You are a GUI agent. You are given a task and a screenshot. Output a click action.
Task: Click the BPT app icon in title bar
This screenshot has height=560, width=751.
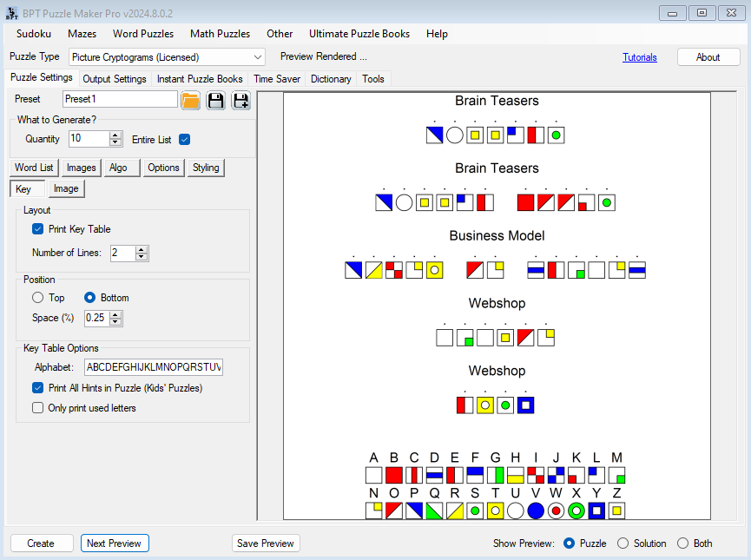11,13
